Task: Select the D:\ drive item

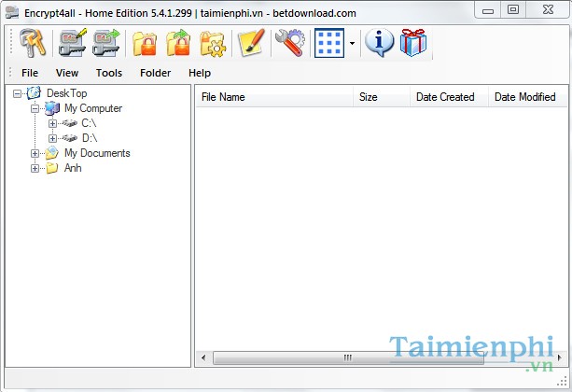Action: coord(90,138)
